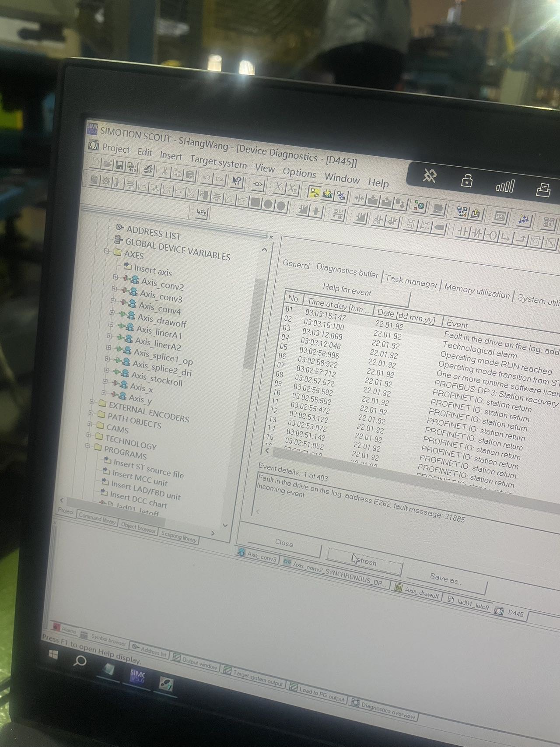The height and width of the screenshot is (747, 560).
Task: Click the Redo arrow icon
Action: point(220,178)
